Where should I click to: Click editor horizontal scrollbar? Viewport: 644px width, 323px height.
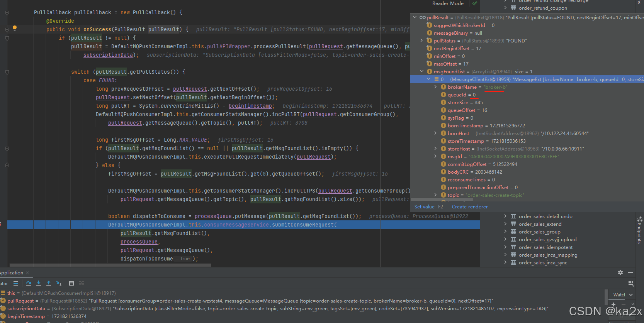[x=110, y=265]
